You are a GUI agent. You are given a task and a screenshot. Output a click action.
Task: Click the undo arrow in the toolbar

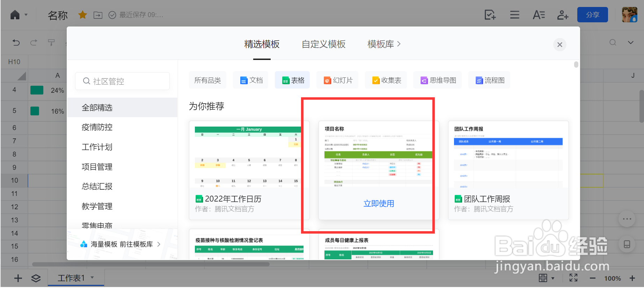click(16, 43)
